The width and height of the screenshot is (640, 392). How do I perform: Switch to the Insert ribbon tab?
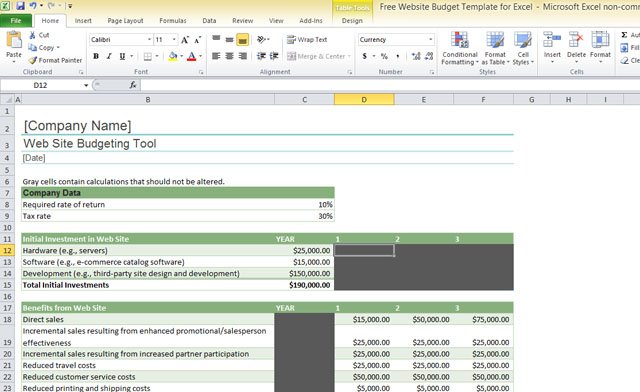tap(83, 20)
